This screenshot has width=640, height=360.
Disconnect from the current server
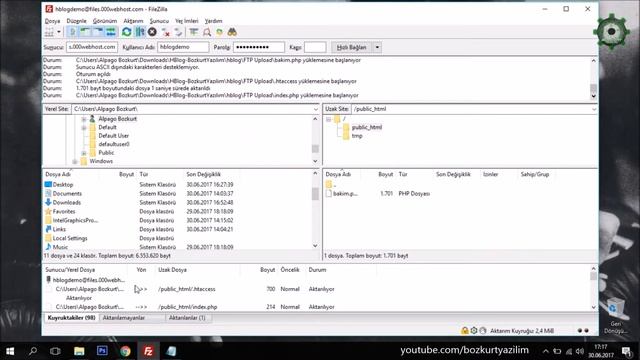(165, 32)
